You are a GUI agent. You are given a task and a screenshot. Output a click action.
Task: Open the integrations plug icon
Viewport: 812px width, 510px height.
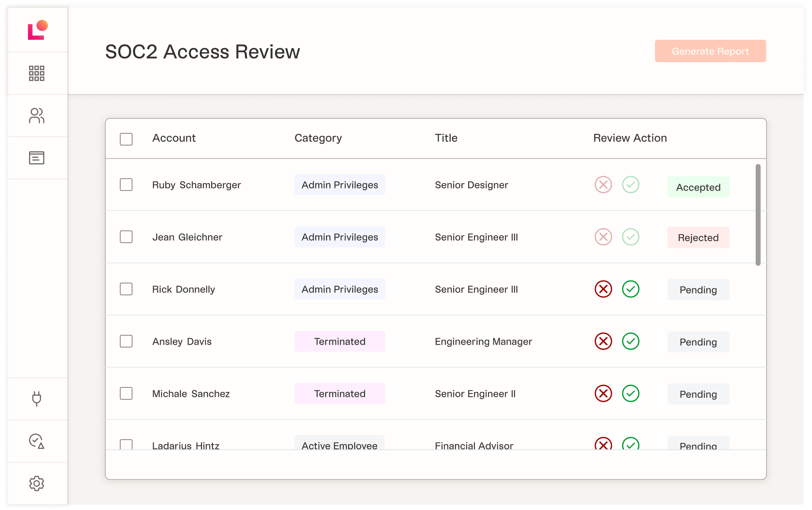(x=36, y=399)
